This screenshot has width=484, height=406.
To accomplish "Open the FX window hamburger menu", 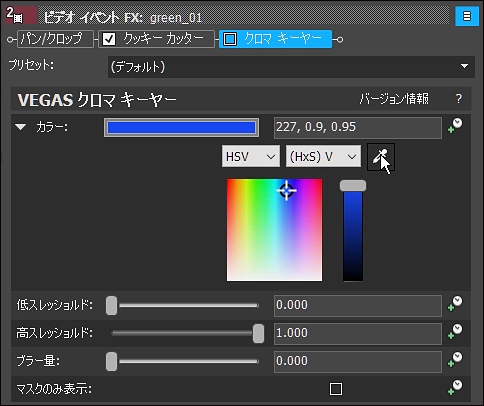I will [x=467, y=16].
